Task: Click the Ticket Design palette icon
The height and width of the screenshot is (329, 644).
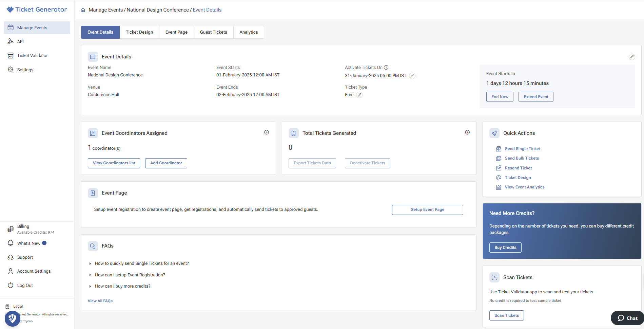Action: [x=499, y=178]
